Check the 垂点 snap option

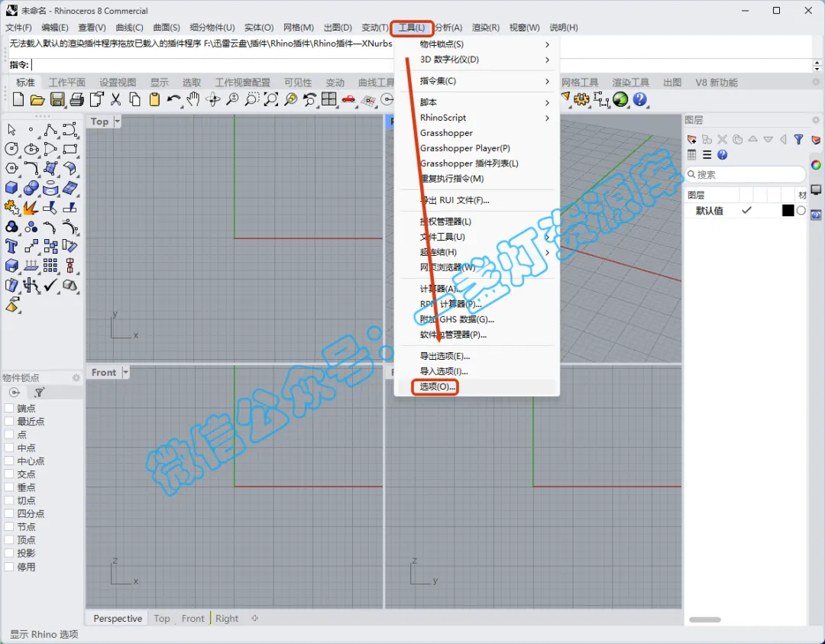9,487
